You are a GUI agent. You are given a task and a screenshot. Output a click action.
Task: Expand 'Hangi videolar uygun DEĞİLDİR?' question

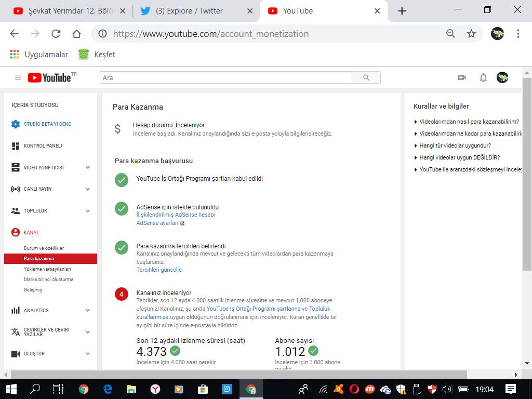[x=457, y=157]
